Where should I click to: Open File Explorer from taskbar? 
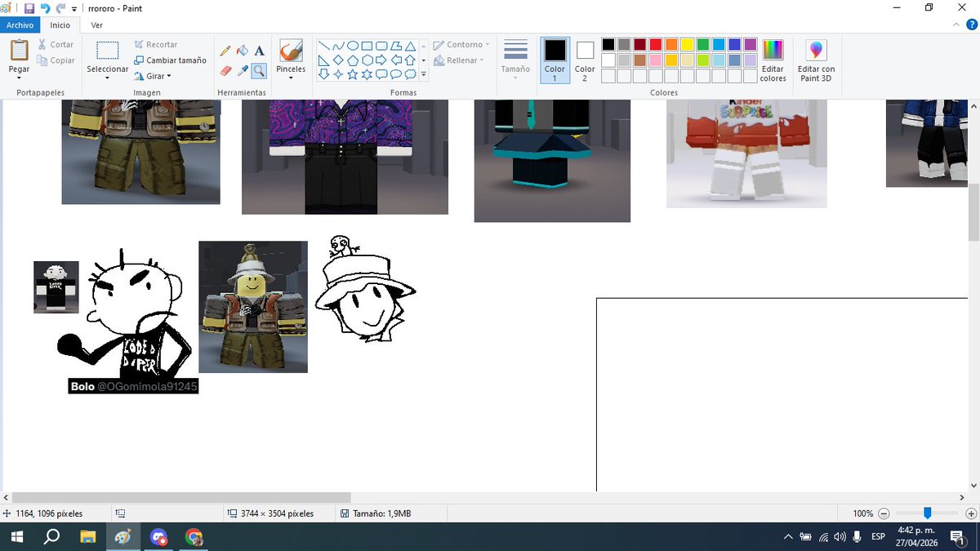87,537
